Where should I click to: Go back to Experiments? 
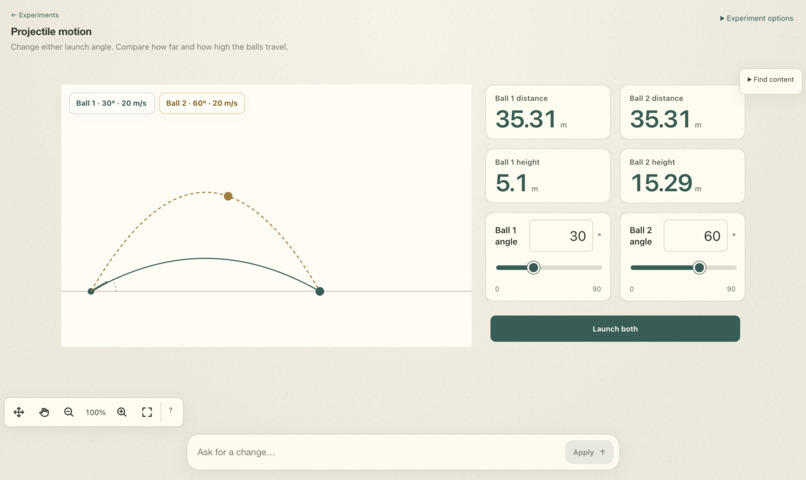[x=35, y=15]
